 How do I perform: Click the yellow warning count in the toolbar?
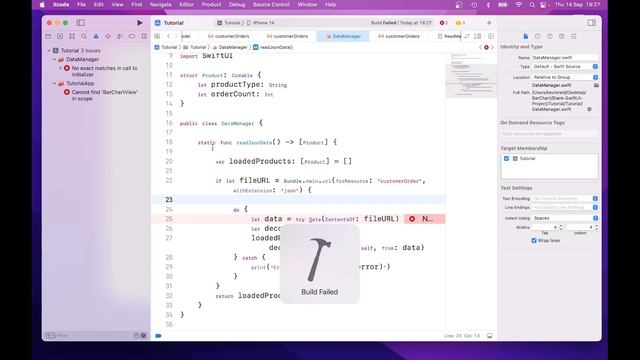460,23
